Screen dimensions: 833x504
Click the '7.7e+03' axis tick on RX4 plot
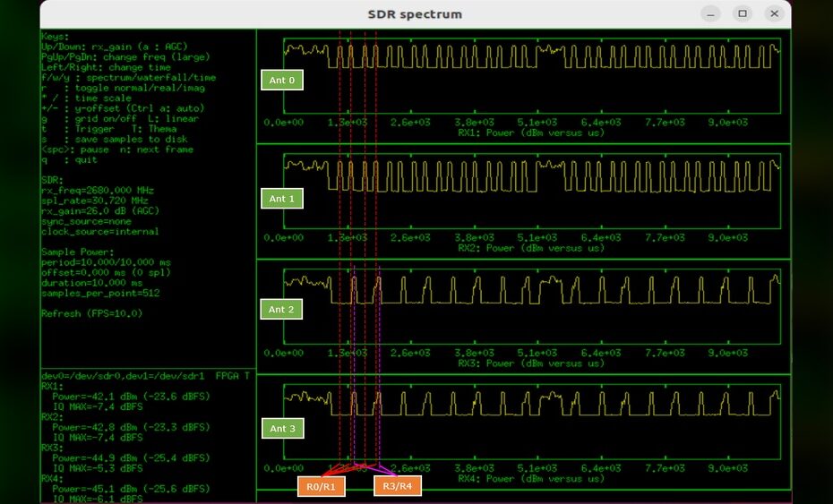pos(665,468)
